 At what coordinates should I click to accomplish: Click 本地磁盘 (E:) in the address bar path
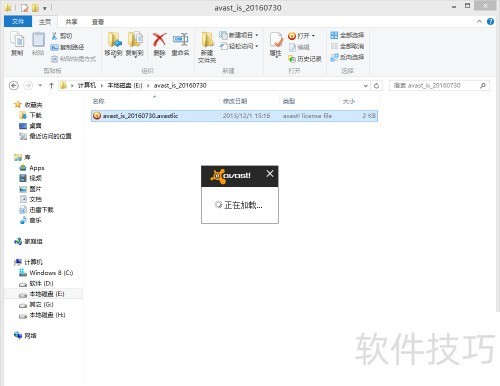click(x=125, y=86)
